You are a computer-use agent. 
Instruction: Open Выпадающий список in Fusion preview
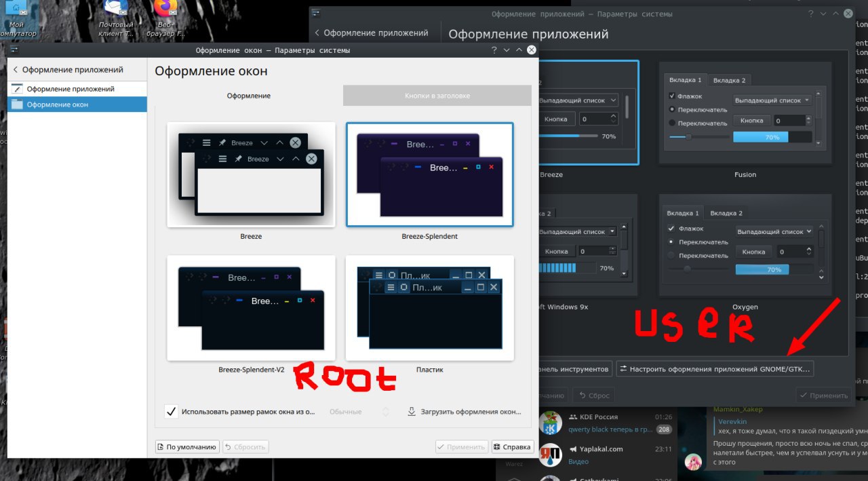(x=772, y=100)
